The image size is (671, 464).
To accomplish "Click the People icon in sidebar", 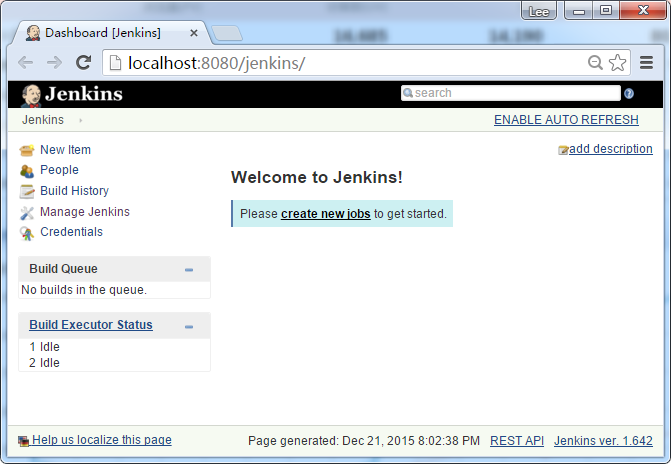I will point(27,171).
